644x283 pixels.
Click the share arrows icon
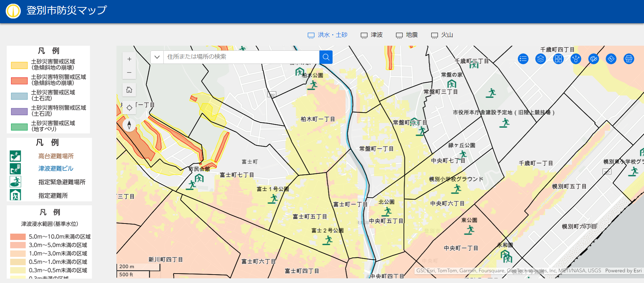click(x=576, y=59)
